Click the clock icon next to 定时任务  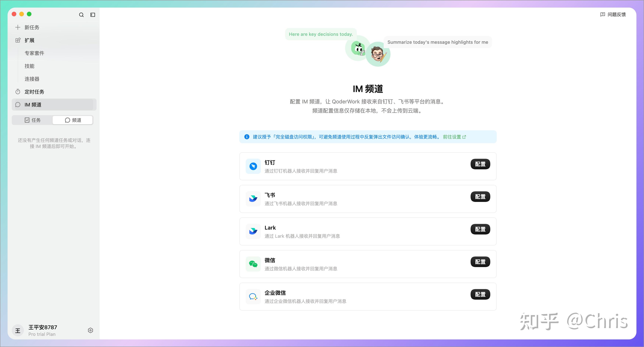click(x=18, y=91)
